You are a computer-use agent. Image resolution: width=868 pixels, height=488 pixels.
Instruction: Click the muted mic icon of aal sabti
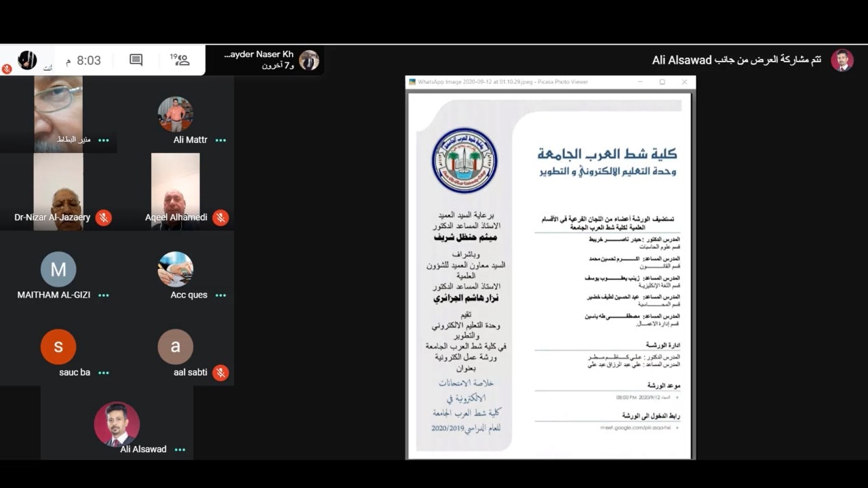tap(220, 373)
